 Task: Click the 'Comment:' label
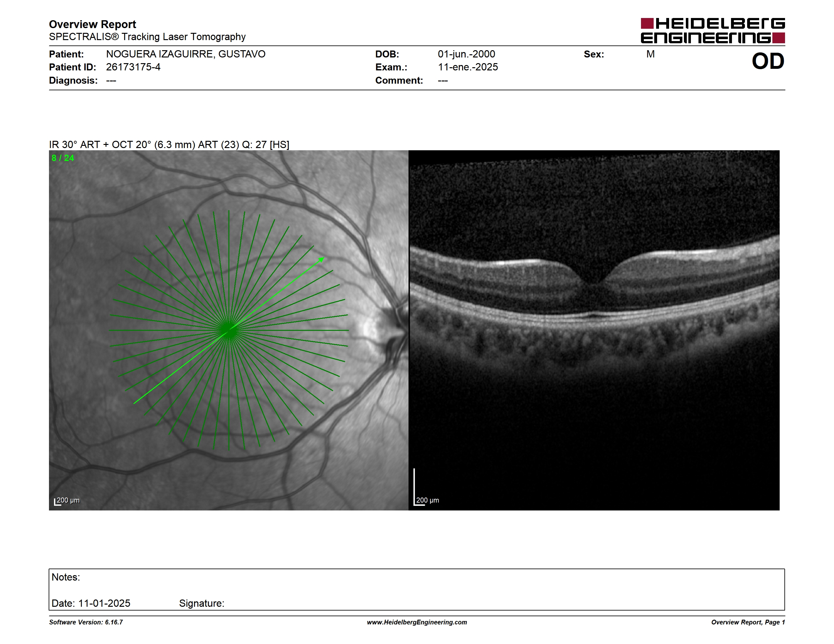pos(399,80)
